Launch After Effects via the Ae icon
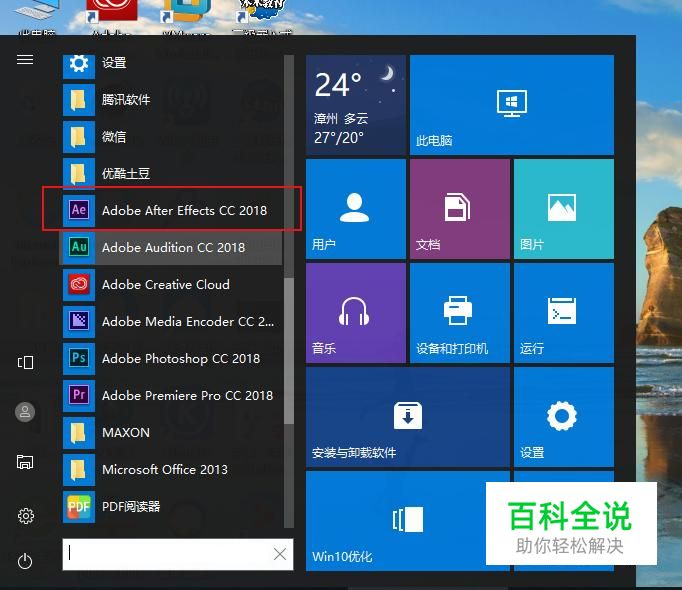 79,210
